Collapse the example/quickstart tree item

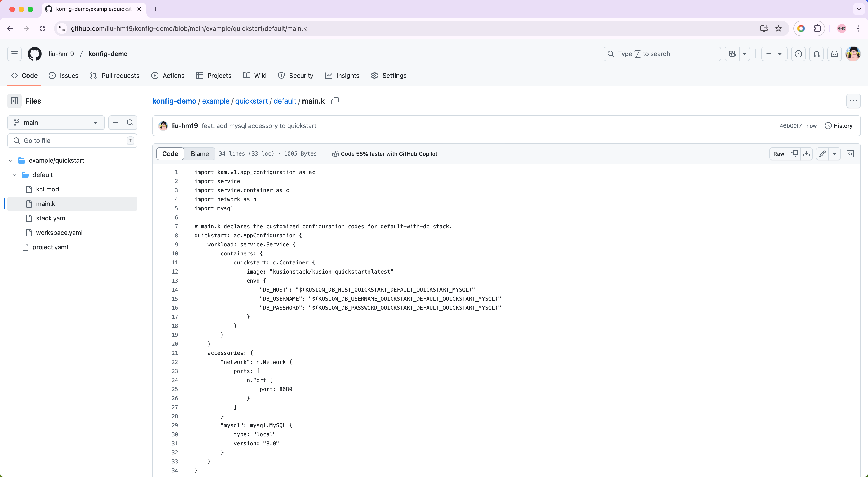pyautogui.click(x=11, y=160)
